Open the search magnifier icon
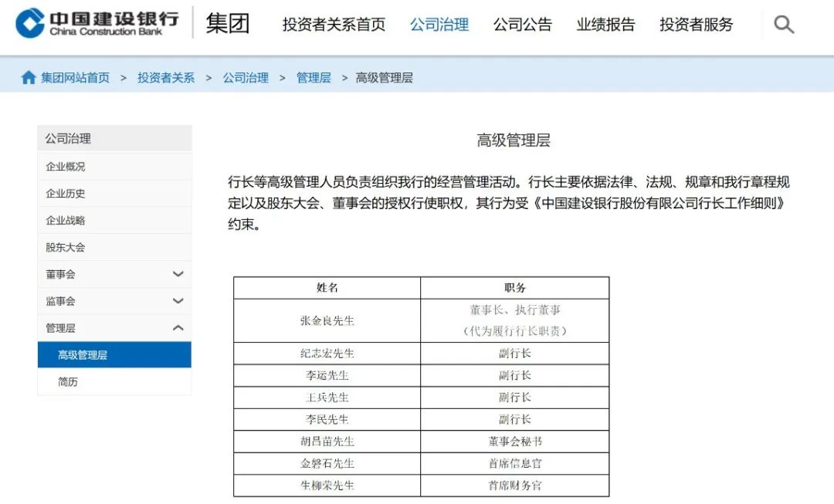Image resolution: width=834 pixels, height=504 pixels. [784, 25]
